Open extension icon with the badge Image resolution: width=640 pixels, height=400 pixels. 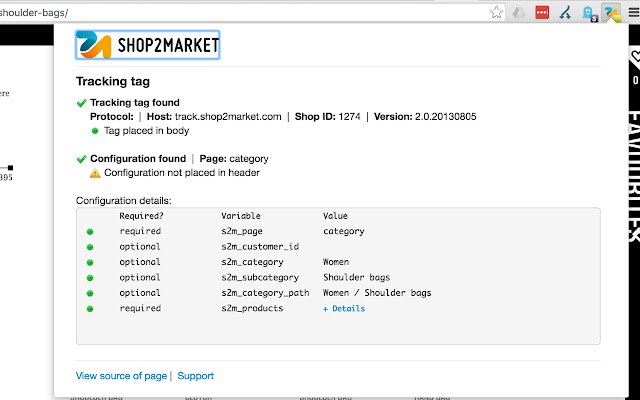point(589,13)
